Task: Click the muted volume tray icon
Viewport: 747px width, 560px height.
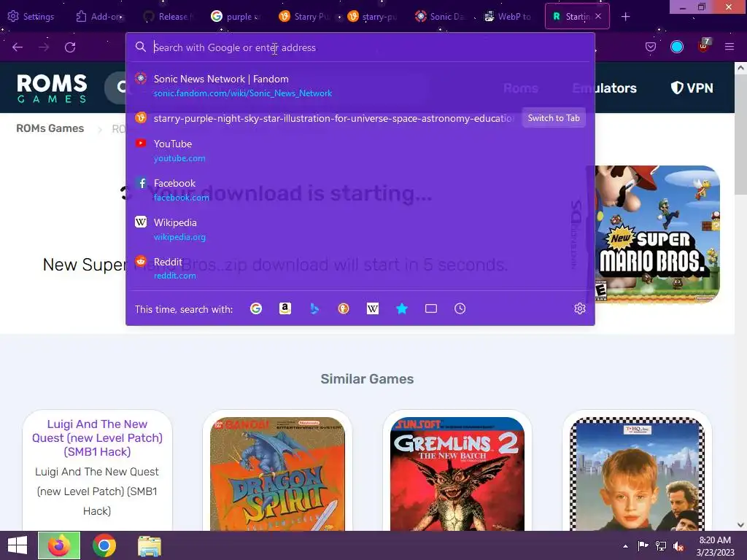Action: pos(678,545)
